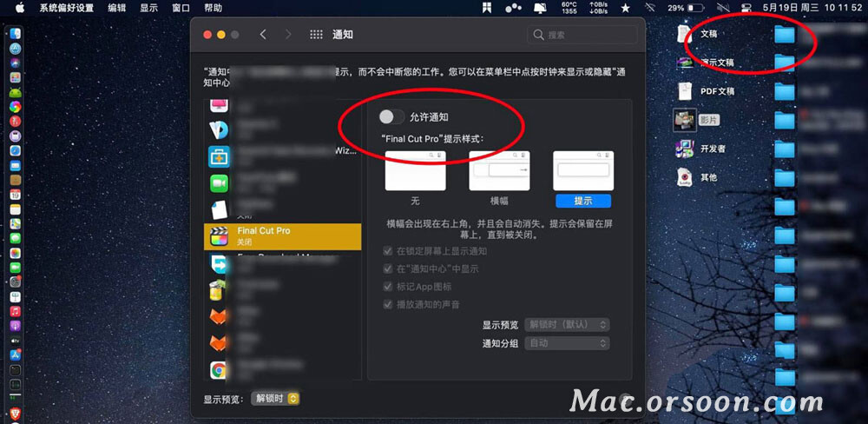Image resolution: width=868 pixels, height=424 pixels.
Task: Open FaceTime from the Dock
Action: pyautogui.click(x=15, y=267)
